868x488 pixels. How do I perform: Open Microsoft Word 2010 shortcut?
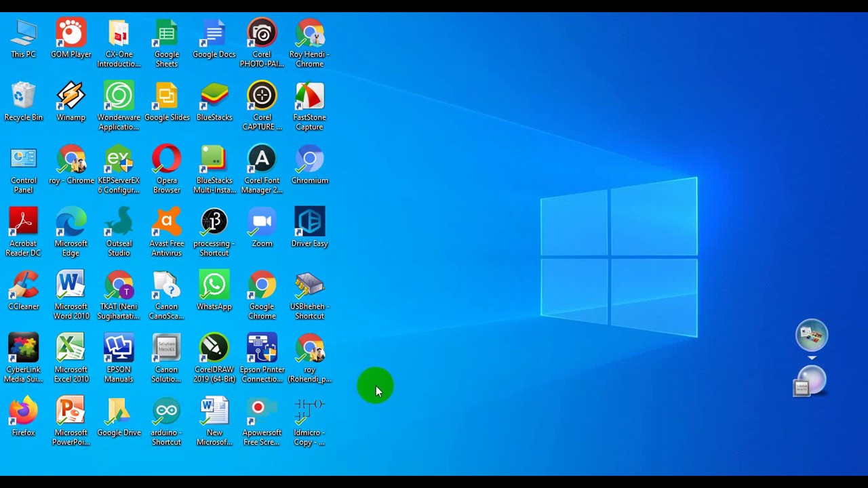pyautogui.click(x=71, y=296)
